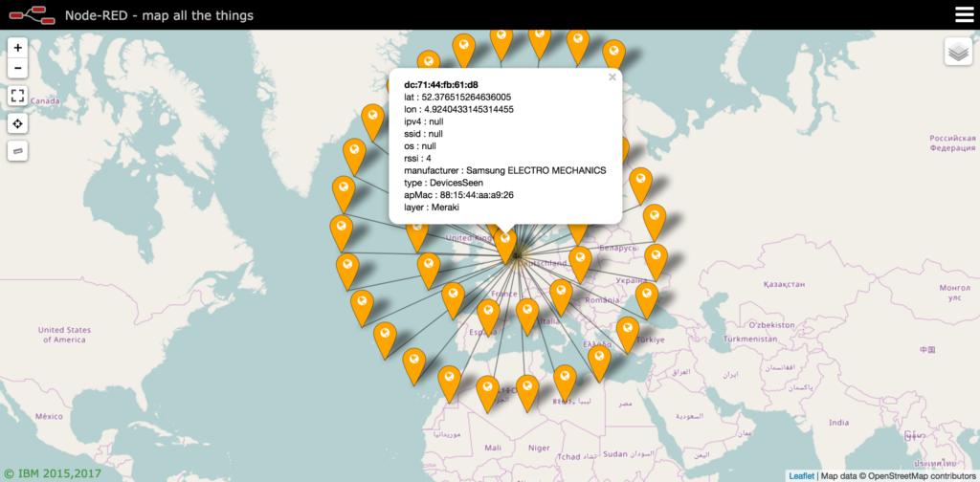Click the type : DevicesSeen line
This screenshot has width=980, height=482.
click(443, 183)
